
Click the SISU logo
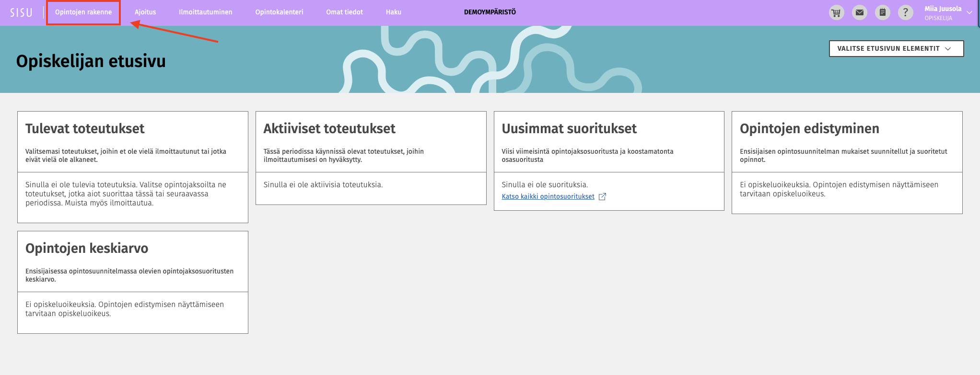(21, 12)
